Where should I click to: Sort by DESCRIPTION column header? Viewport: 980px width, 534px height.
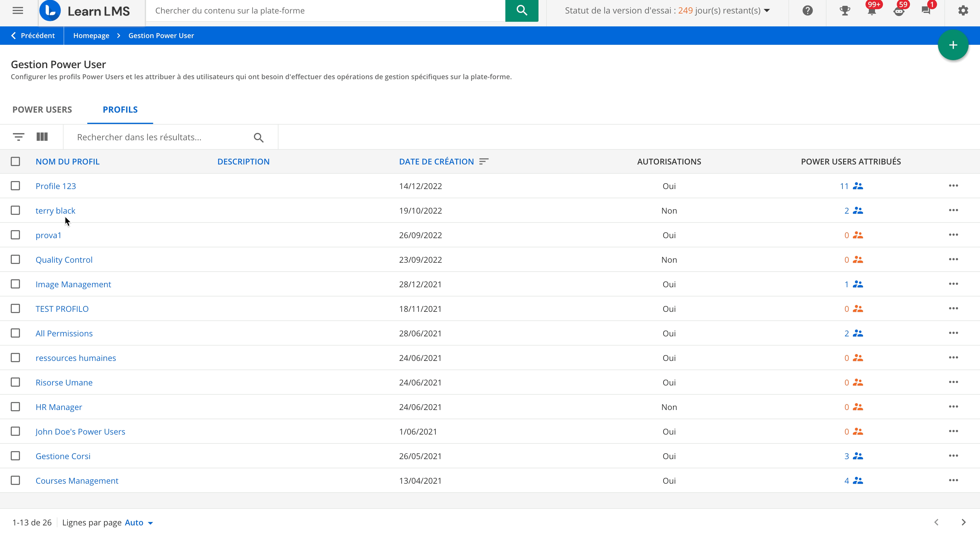coord(243,162)
